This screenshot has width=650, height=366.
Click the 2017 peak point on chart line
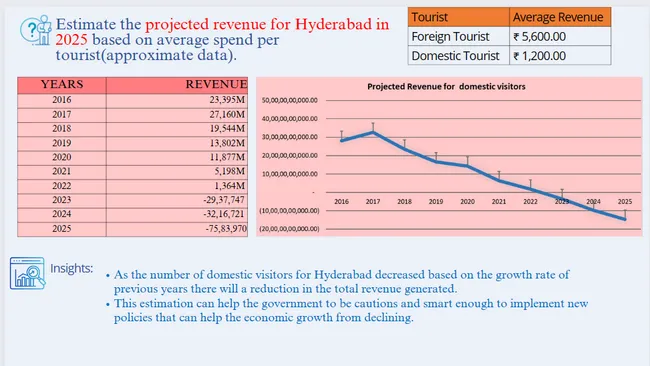tap(373, 133)
